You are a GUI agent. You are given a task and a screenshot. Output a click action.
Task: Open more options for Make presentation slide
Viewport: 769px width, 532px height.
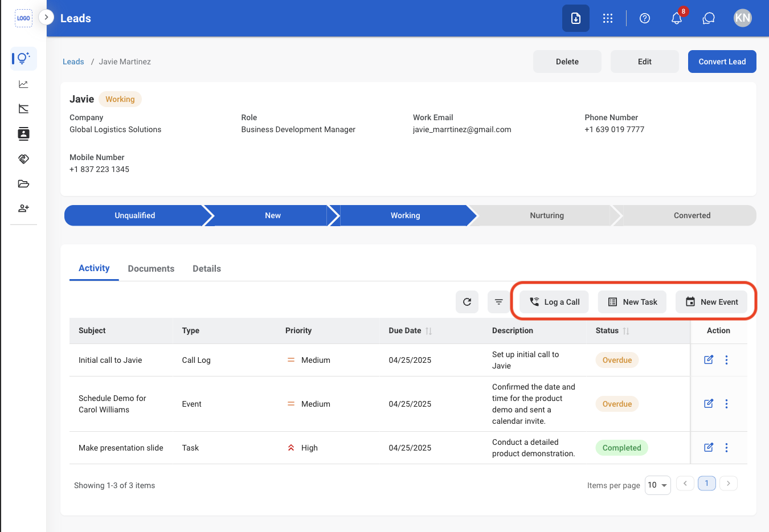click(x=726, y=448)
